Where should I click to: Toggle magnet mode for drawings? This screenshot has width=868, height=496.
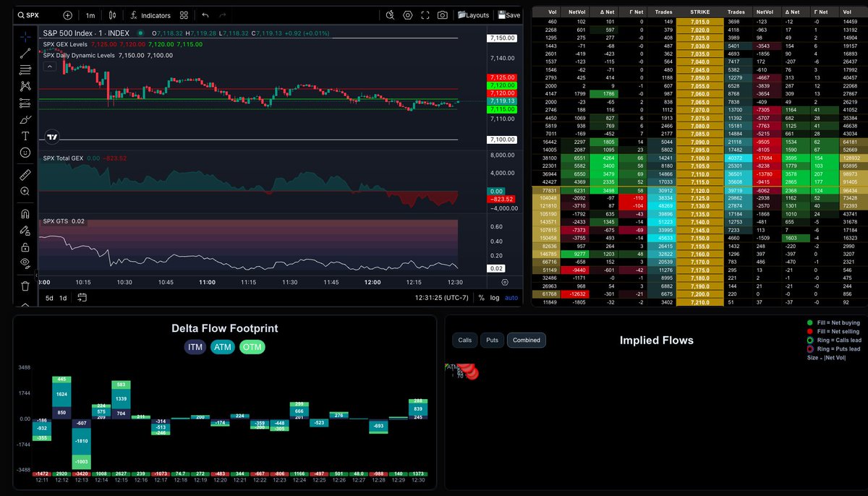click(x=25, y=214)
